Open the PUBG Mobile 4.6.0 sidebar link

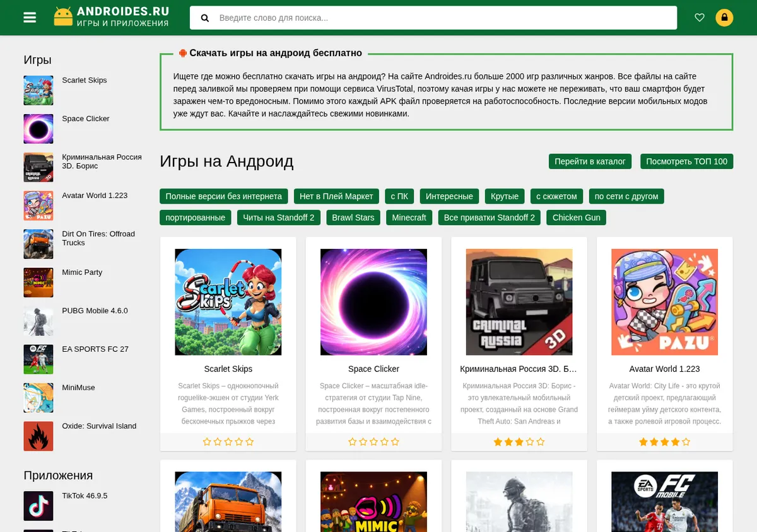95,311
